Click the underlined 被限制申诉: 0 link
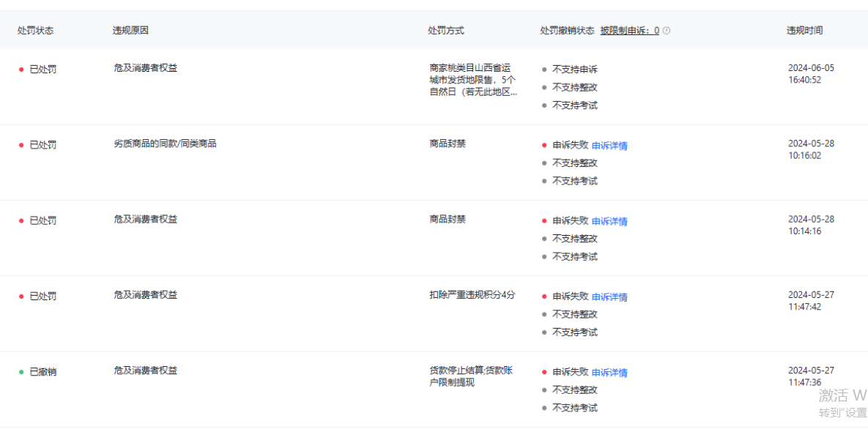 pos(629,31)
